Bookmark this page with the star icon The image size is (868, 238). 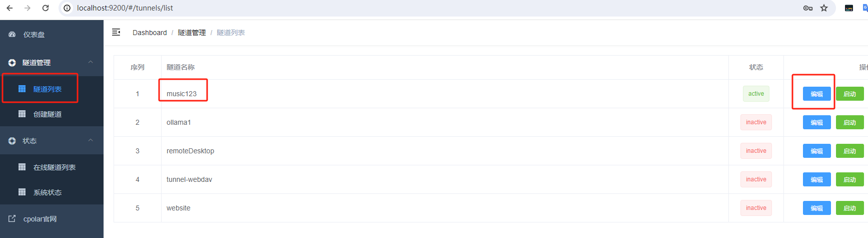(x=824, y=8)
